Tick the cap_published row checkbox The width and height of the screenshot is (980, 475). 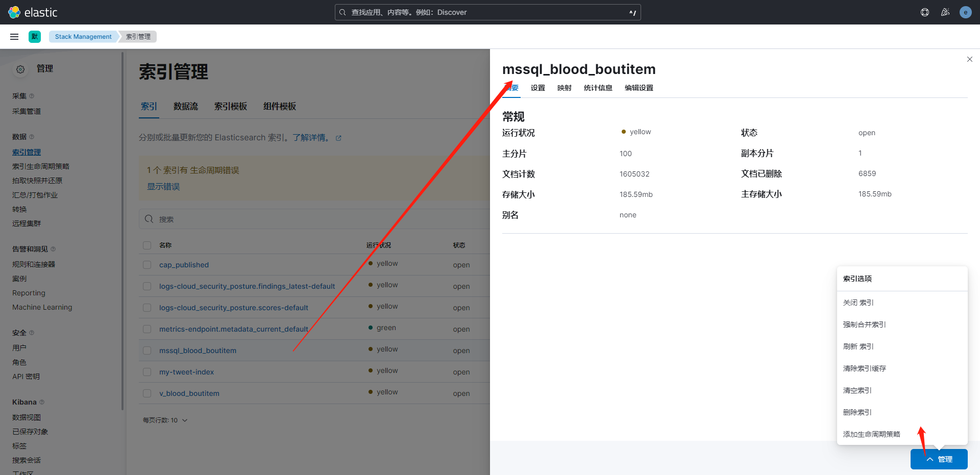[147, 265]
